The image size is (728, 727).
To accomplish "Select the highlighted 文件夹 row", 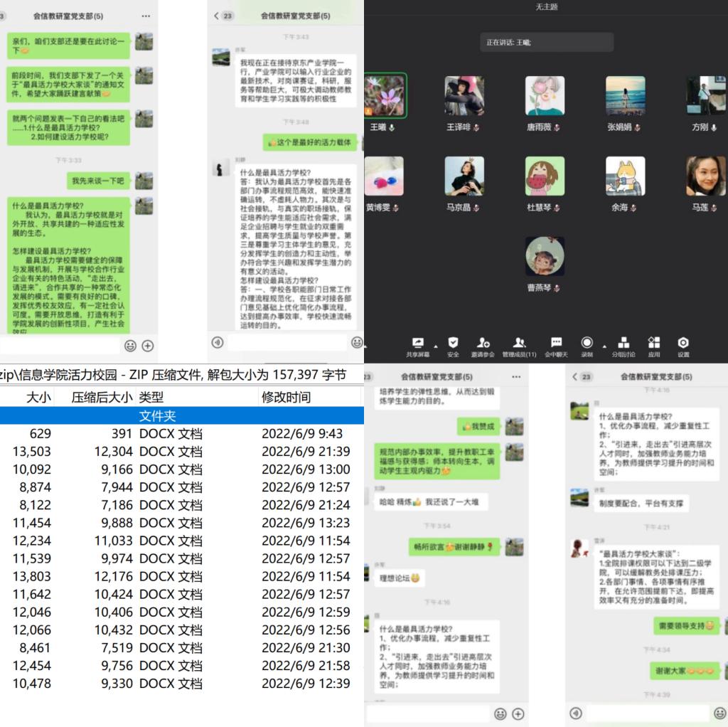I will pos(181,415).
